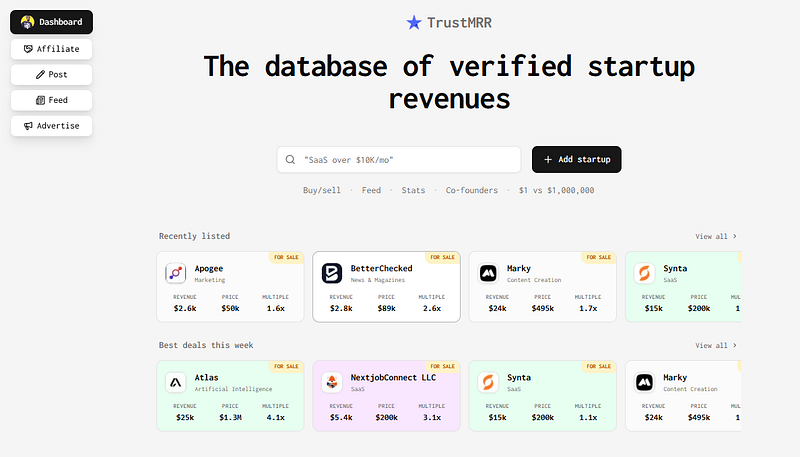This screenshot has width=800, height=457.
Task: View all Best deals this week
Action: [716, 345]
